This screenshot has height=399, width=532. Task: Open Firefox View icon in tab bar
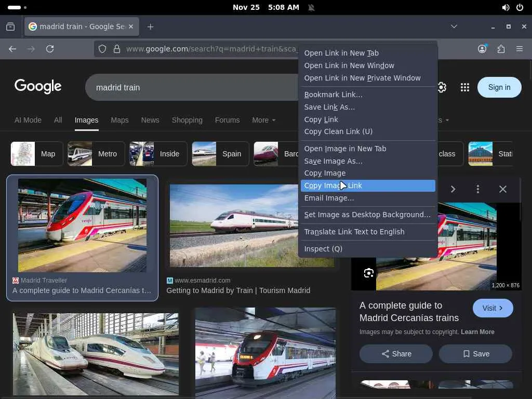pos(10,26)
